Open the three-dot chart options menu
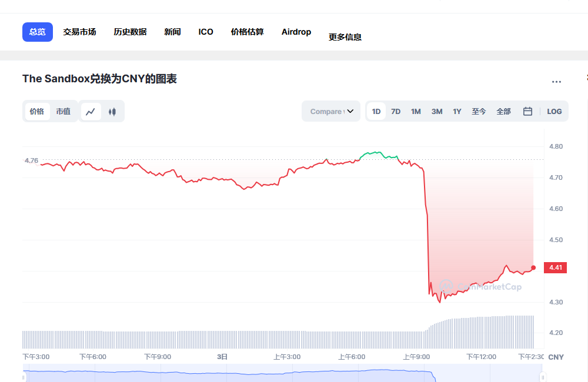 point(556,82)
